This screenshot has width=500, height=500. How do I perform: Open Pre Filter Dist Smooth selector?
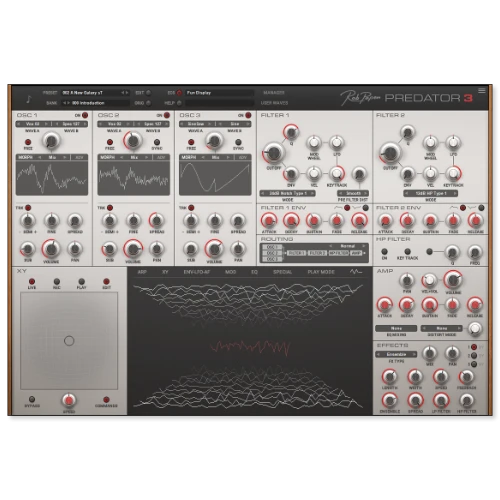coord(353,193)
